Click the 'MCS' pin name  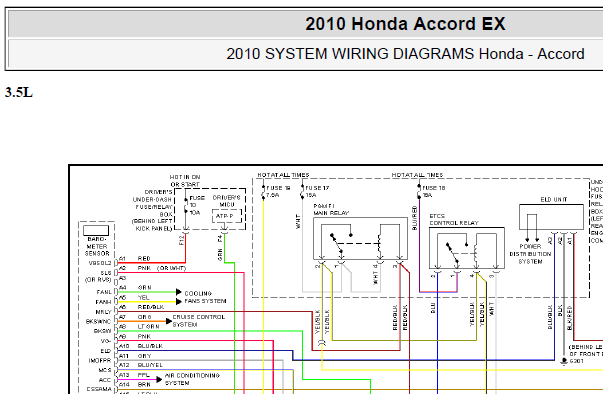[105, 370]
